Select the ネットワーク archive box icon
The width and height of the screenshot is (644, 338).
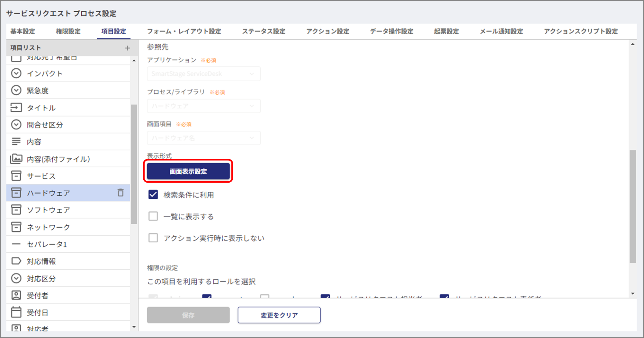(16, 227)
